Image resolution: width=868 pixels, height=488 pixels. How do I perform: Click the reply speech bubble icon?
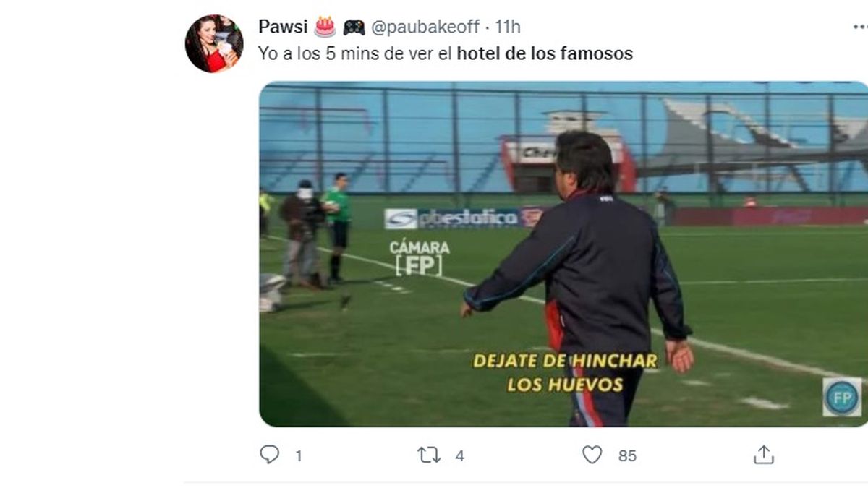point(269,455)
